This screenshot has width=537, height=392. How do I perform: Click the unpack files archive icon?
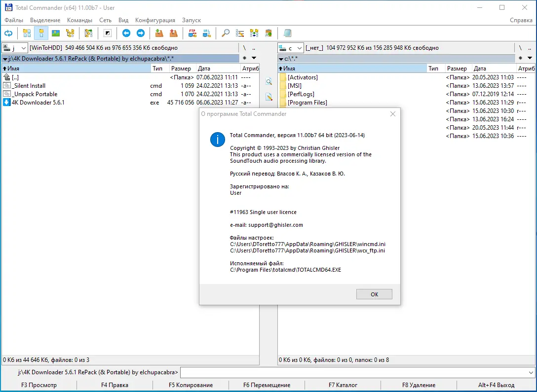point(174,33)
